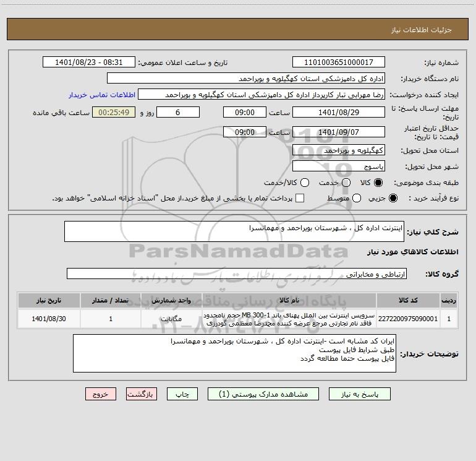Screen dimensions: 476x461
Task: Click the ردیف column header
Action: click(x=449, y=301)
